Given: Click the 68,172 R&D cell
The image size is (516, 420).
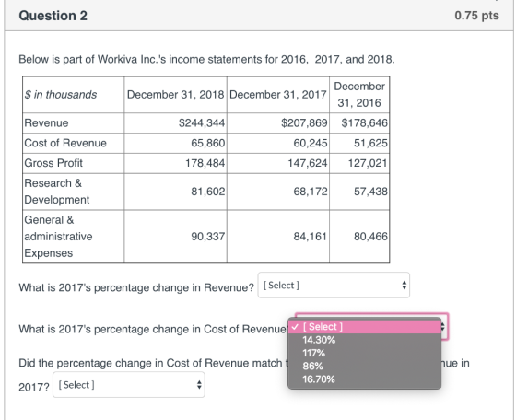Looking at the screenshot, I should [x=278, y=192].
